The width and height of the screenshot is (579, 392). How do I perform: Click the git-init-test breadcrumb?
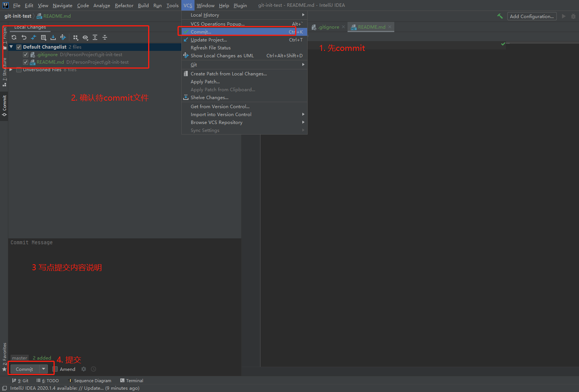[x=18, y=16]
